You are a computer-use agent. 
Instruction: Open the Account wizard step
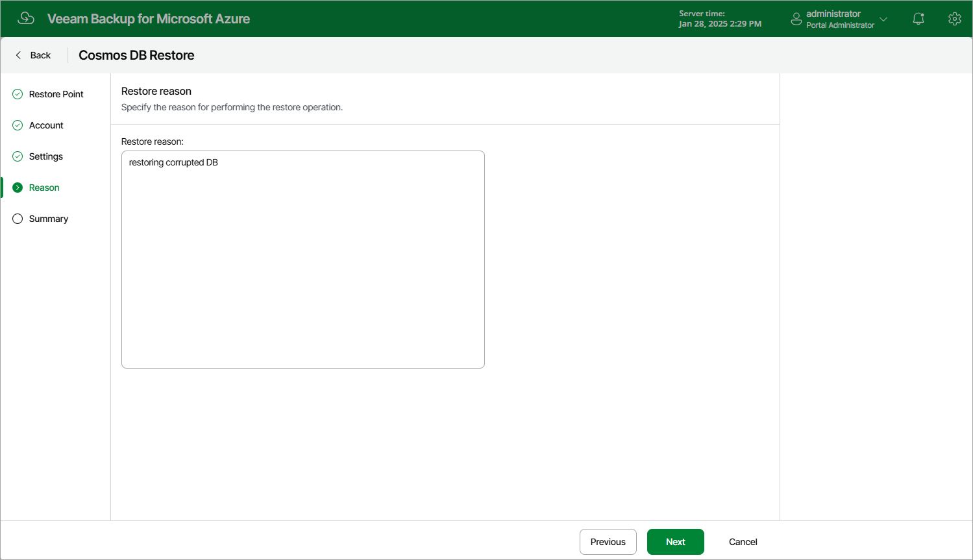46,125
